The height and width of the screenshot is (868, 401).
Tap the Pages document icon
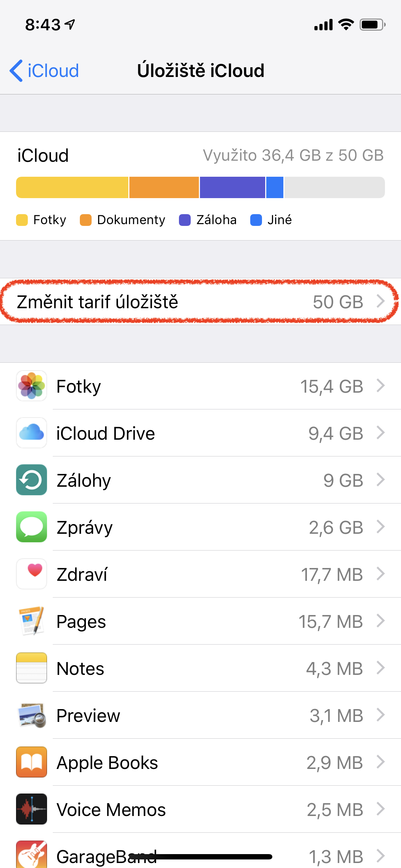coord(31,621)
